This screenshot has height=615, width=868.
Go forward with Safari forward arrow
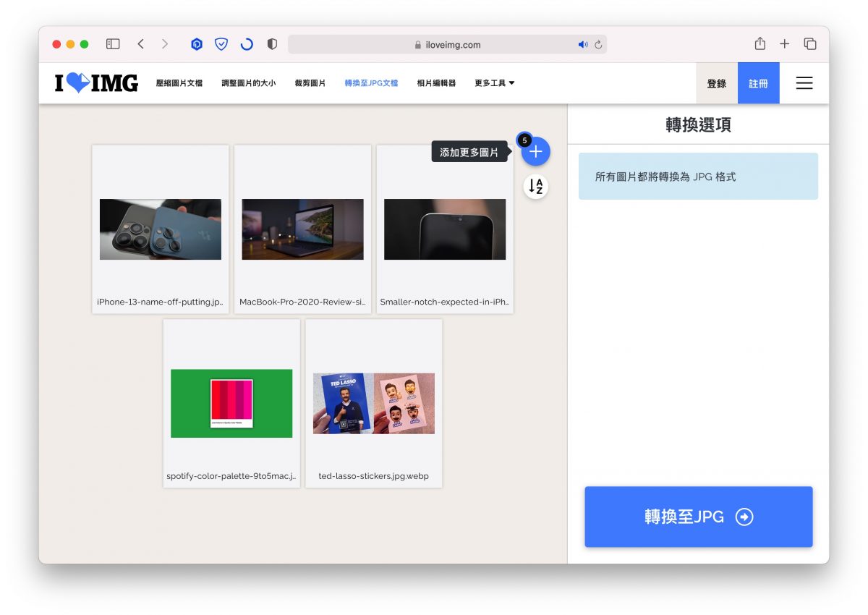pos(165,44)
